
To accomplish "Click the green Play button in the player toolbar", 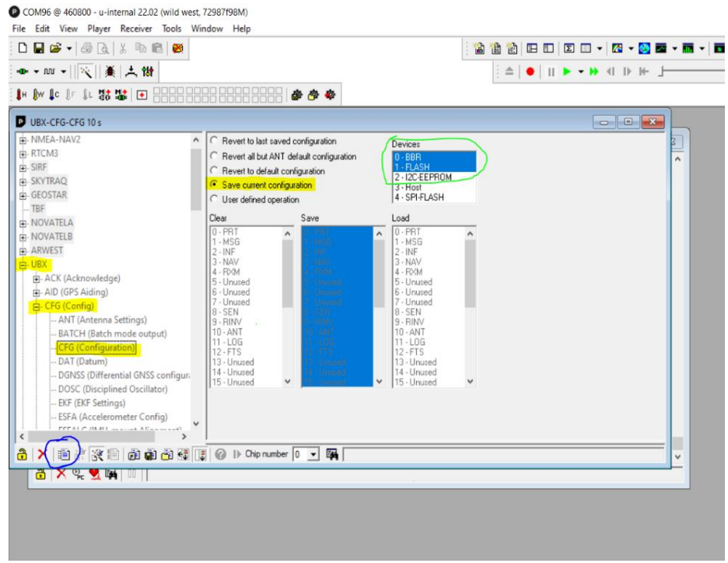I will pyautogui.click(x=567, y=72).
